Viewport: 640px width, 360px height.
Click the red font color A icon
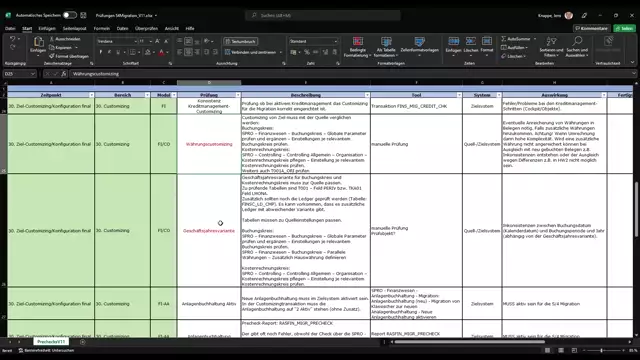pos(162,52)
